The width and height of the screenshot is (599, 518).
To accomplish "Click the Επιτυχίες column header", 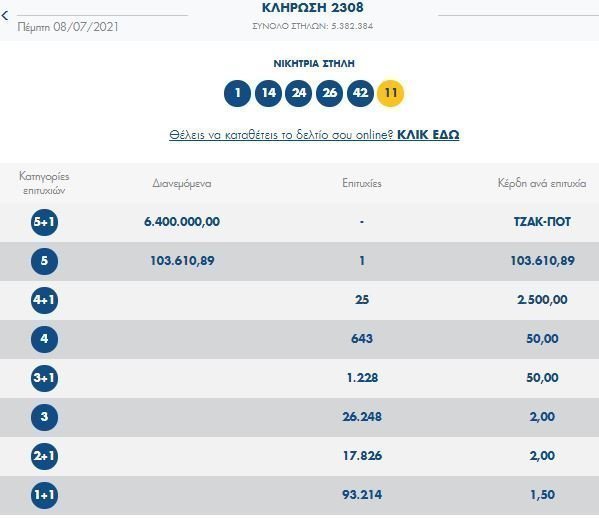I will point(362,183).
